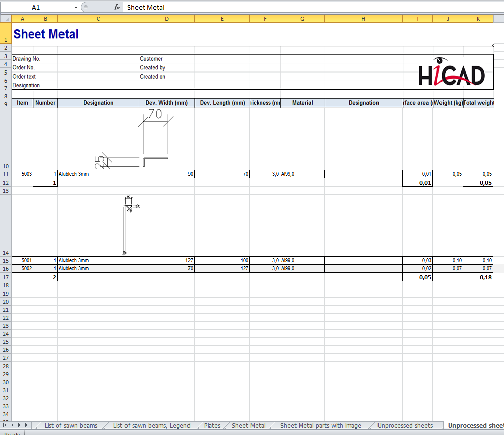The height and width of the screenshot is (435, 504).
Task: Select row 11 header
Action: point(6,174)
